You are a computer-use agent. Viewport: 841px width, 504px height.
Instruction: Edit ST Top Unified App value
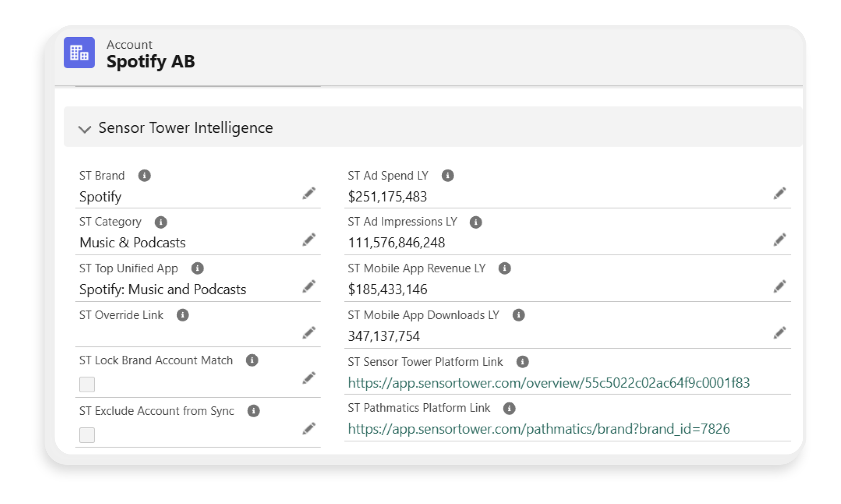point(309,287)
